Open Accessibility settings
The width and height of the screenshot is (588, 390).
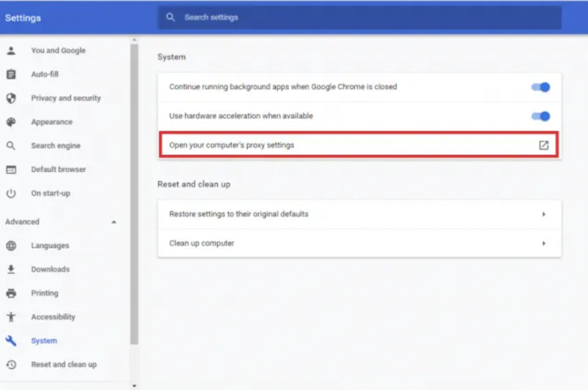click(x=53, y=317)
